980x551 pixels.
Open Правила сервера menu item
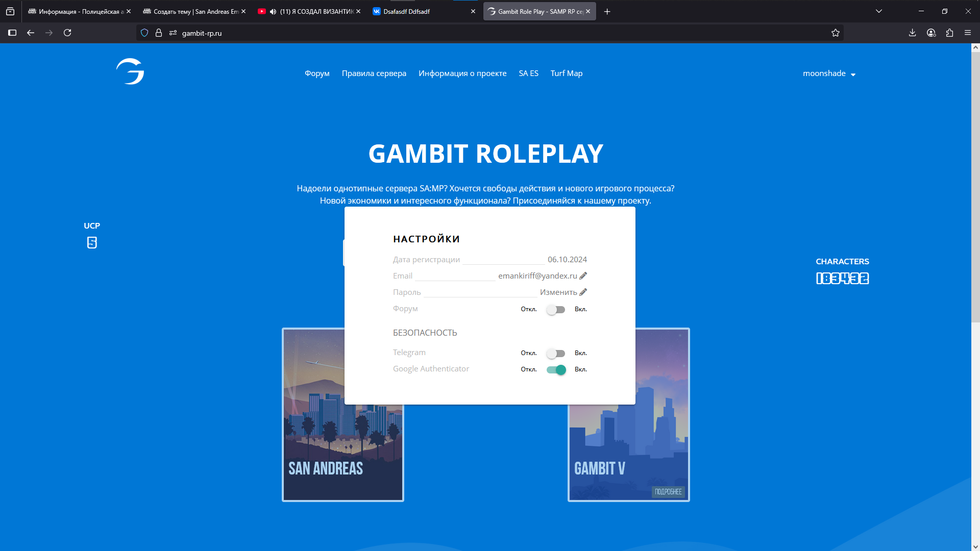tap(374, 73)
